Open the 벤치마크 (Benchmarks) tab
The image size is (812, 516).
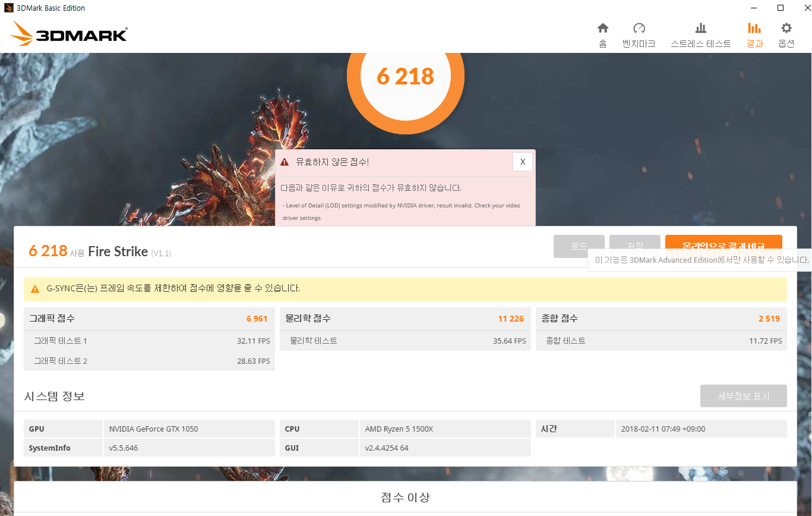639,35
